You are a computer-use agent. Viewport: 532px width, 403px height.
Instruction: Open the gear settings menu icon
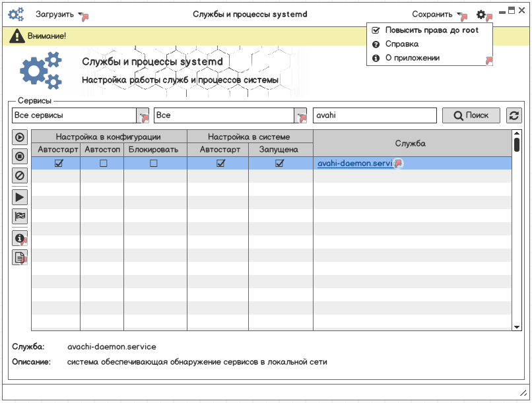click(x=482, y=14)
